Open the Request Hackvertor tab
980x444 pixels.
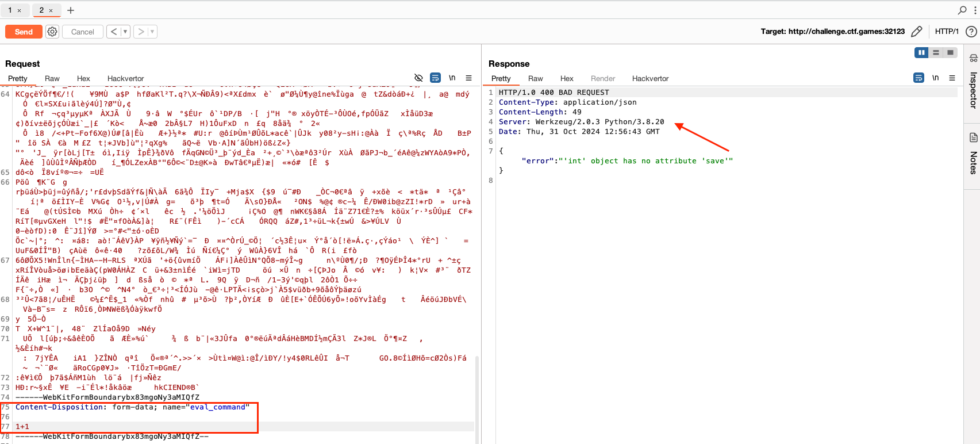125,78
